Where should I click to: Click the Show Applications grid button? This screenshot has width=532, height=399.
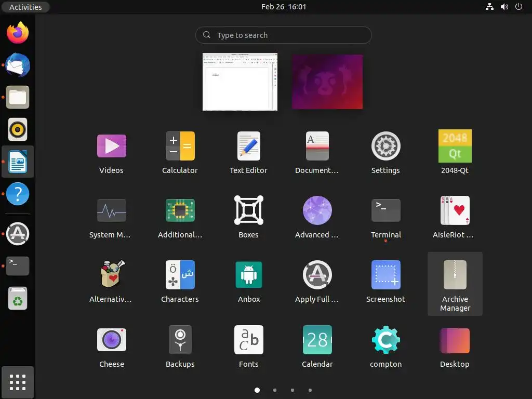(x=18, y=382)
